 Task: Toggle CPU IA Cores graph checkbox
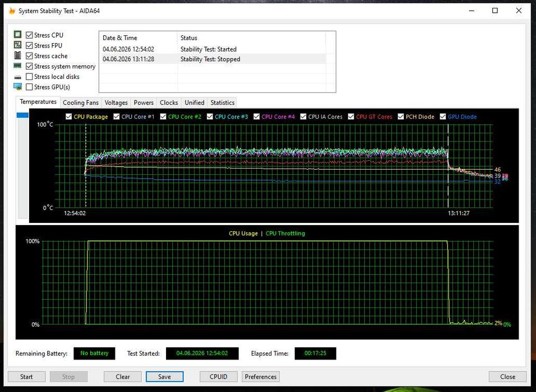pyautogui.click(x=303, y=117)
